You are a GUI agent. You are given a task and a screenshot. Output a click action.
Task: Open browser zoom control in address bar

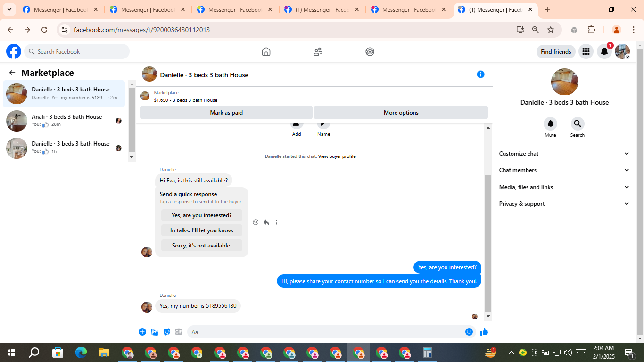(x=536, y=30)
